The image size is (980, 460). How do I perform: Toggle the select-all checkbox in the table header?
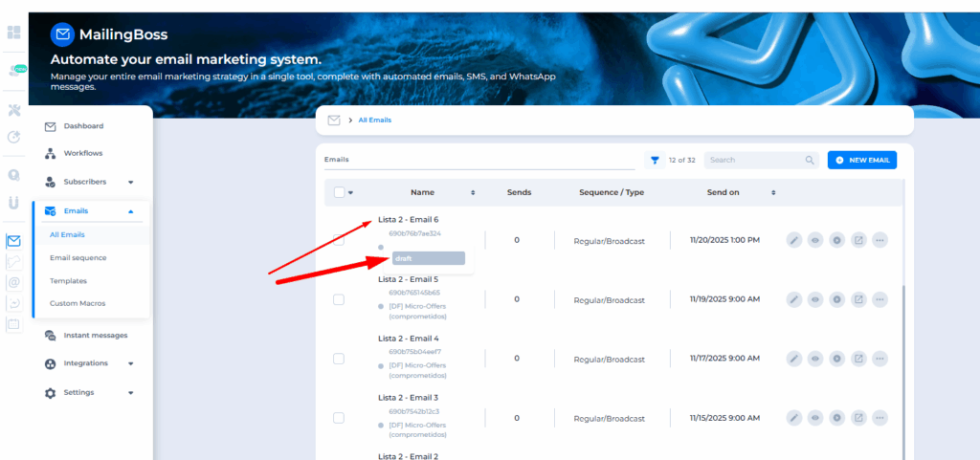(x=339, y=192)
